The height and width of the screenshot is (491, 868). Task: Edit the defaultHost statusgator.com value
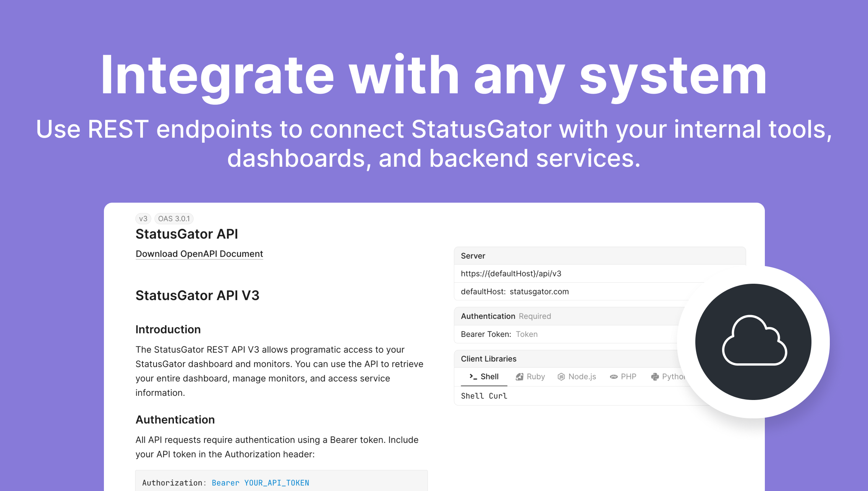(539, 291)
